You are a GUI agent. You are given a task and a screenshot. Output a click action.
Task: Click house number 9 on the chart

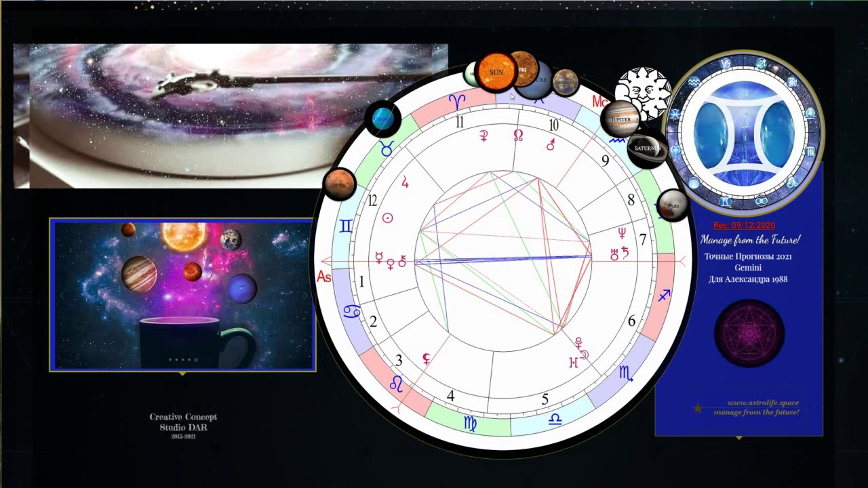[x=606, y=161]
